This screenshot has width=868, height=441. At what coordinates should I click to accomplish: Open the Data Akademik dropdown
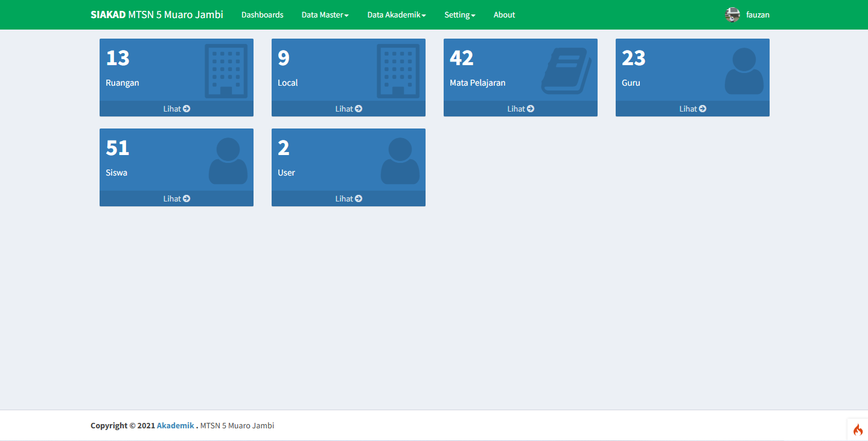click(x=396, y=15)
